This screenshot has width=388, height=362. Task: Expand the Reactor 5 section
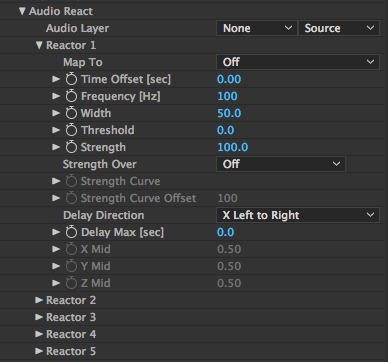(39, 351)
